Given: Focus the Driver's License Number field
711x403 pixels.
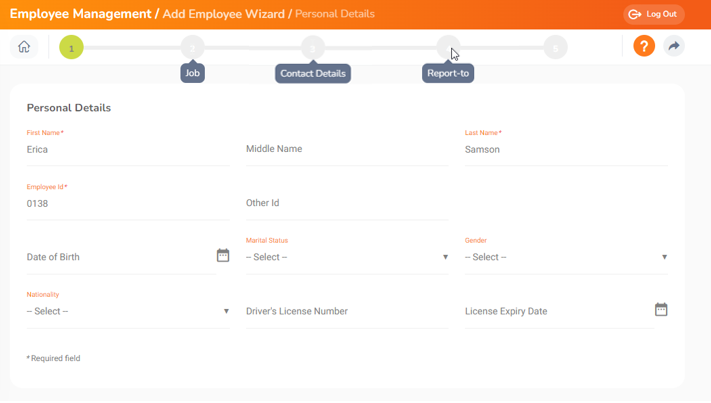Looking at the screenshot, I should (346, 311).
